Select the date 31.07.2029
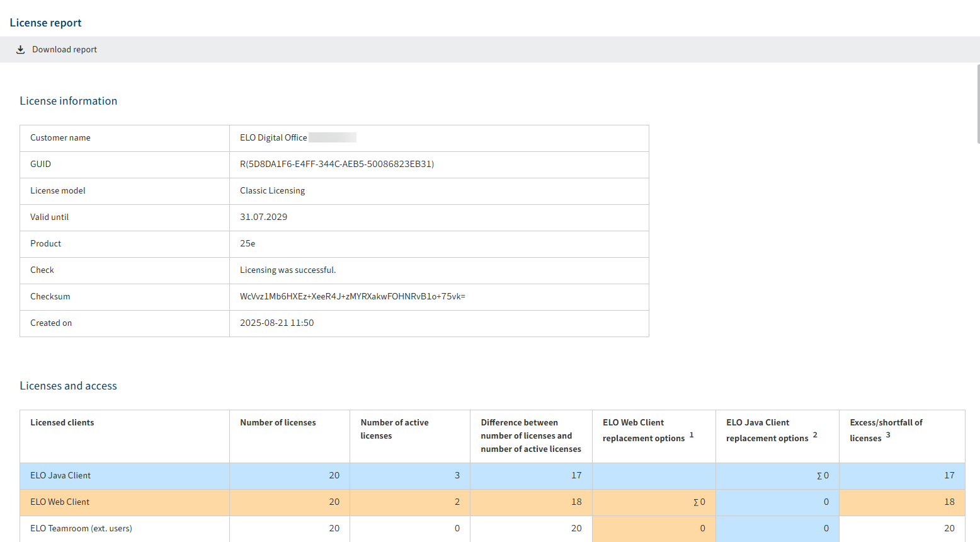This screenshot has width=980, height=542. pos(263,217)
